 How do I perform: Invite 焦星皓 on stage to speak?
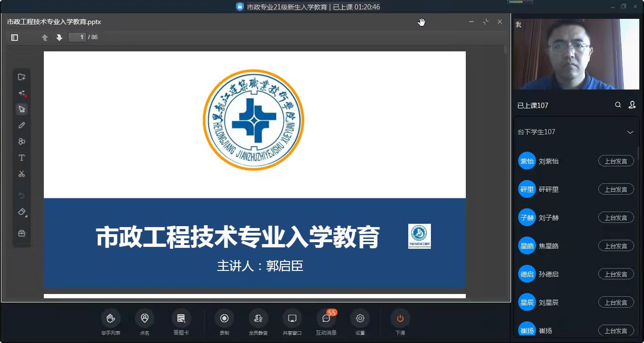pos(616,246)
